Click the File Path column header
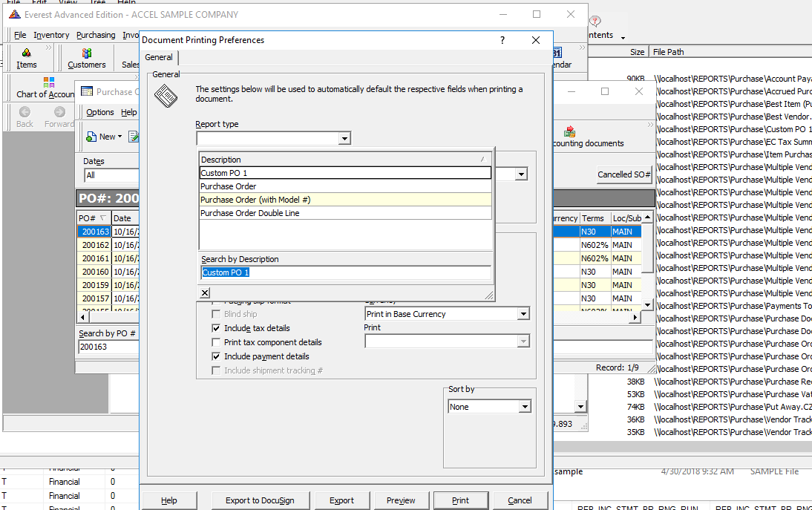 point(730,52)
